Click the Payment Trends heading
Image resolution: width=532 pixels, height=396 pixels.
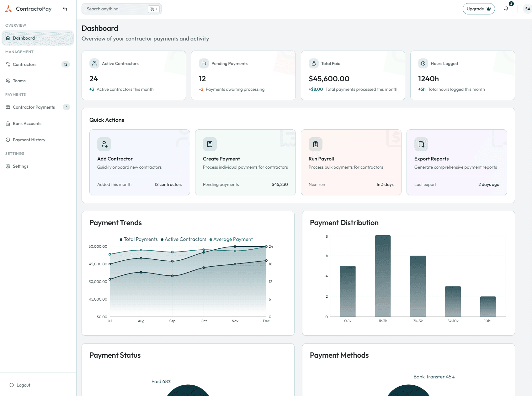tap(115, 223)
